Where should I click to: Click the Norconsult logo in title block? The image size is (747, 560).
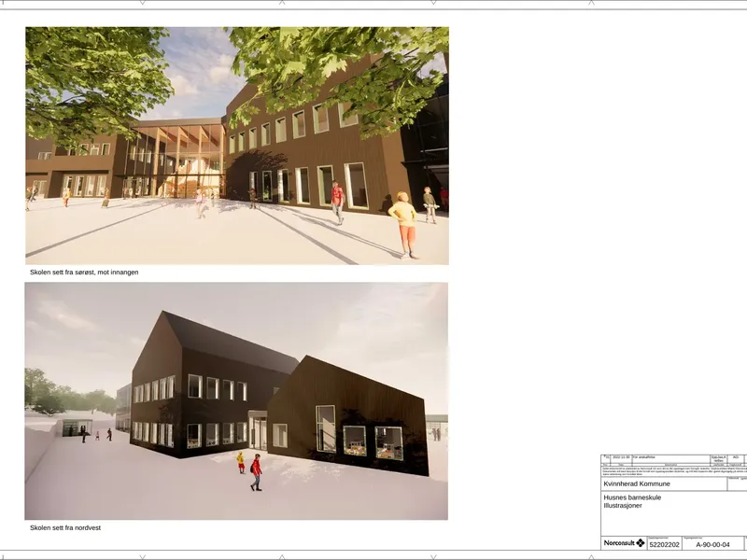point(624,543)
